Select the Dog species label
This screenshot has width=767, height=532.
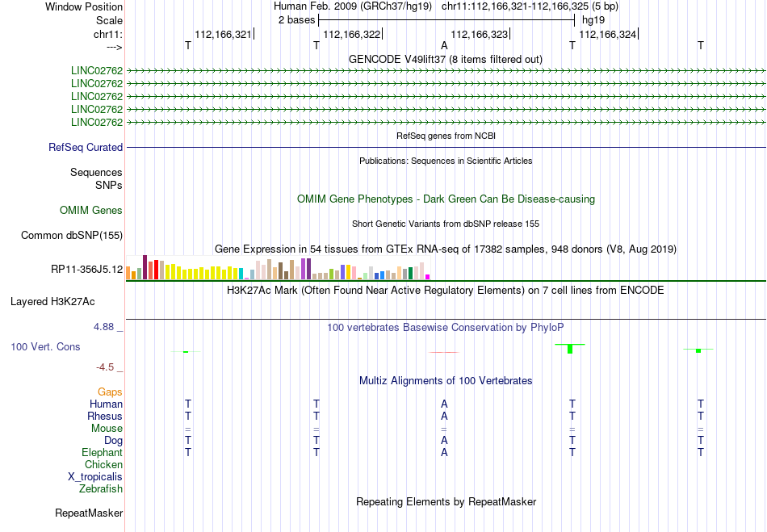coord(114,441)
